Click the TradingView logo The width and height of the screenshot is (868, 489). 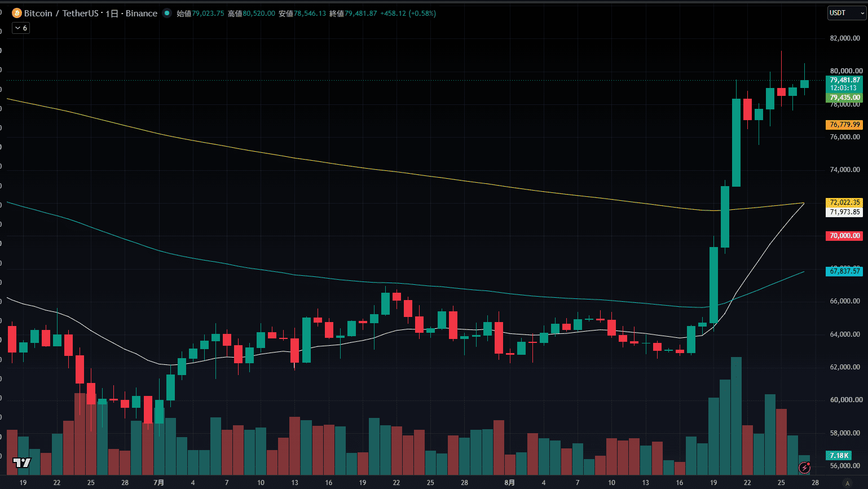pyautogui.click(x=22, y=463)
